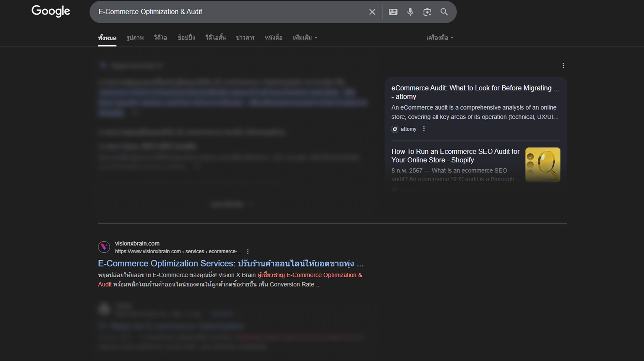Click the visionxbrain.com site name
Image resolution: width=644 pixels, height=361 pixels.
point(137,243)
